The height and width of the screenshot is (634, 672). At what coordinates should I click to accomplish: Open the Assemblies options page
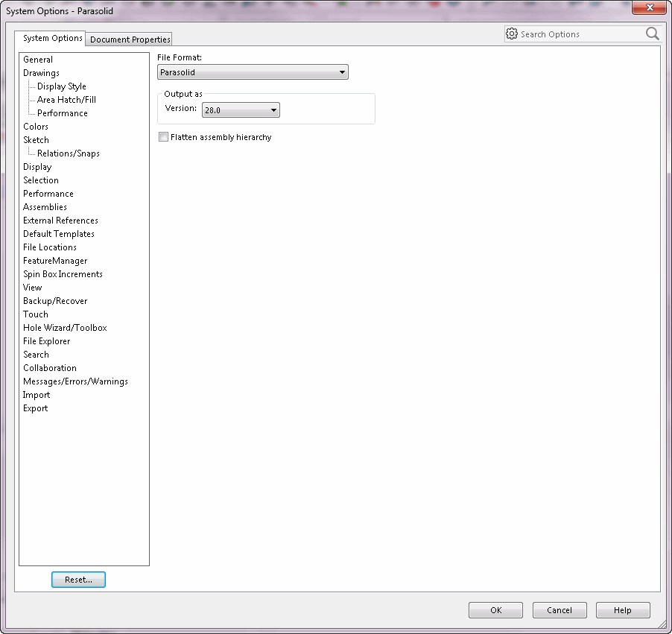45,207
